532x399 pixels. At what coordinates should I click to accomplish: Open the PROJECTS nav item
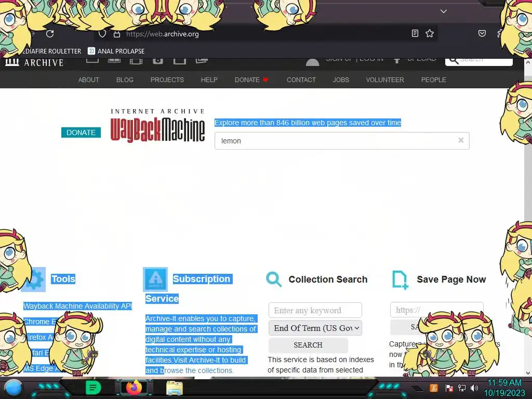(x=167, y=79)
